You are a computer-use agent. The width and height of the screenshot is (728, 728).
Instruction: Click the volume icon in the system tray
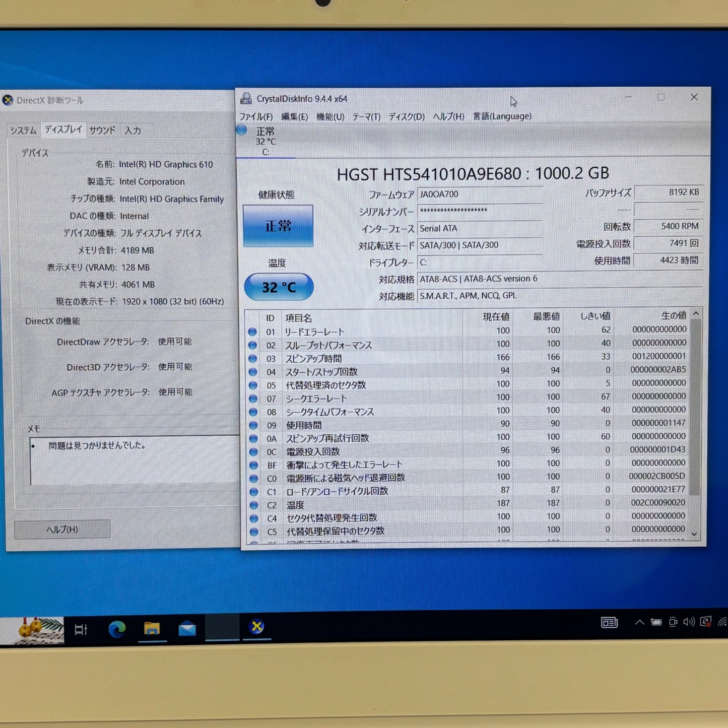point(689,623)
